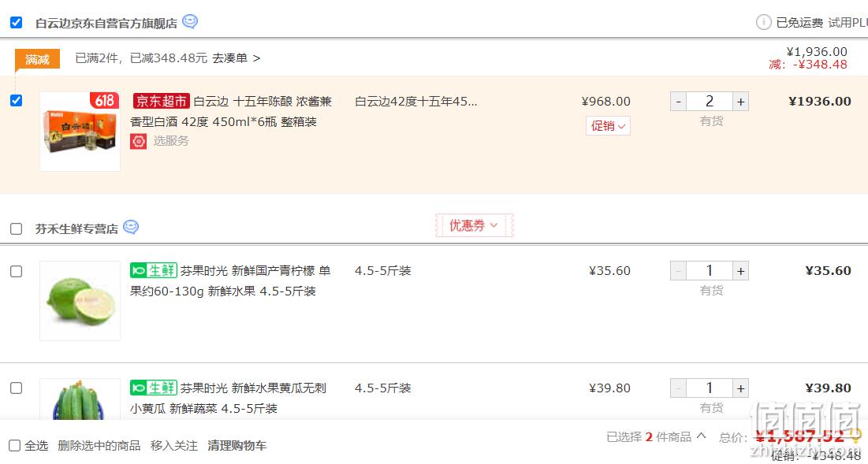This screenshot has width=868, height=464.
Task: Expand the 促销 dropdown under liquor price
Action: 608,126
